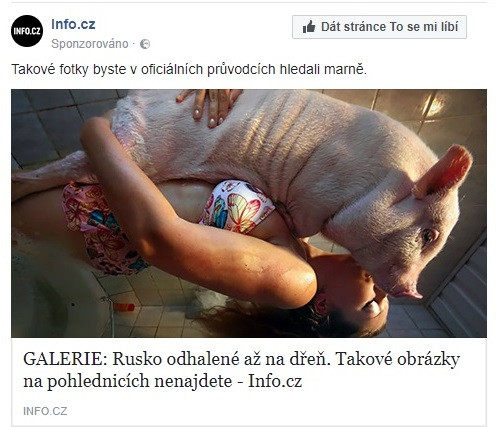Click 'Takové obrázky' in the headline

point(398,359)
